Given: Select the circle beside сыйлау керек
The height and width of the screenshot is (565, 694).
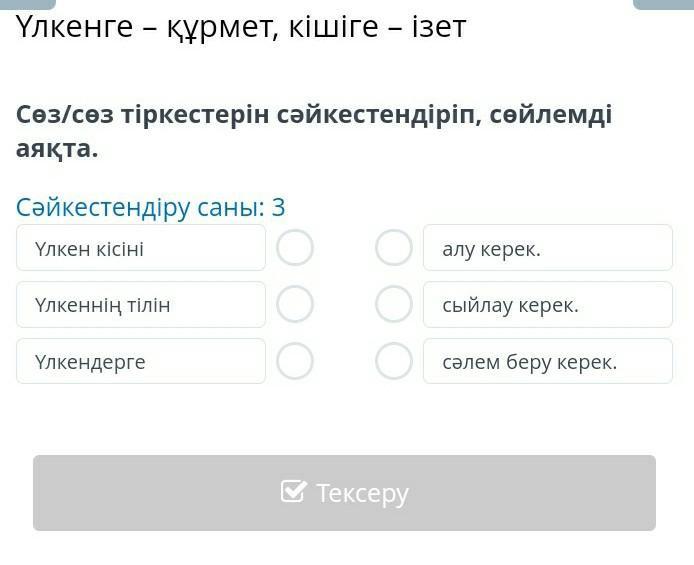Looking at the screenshot, I should (x=394, y=305).
